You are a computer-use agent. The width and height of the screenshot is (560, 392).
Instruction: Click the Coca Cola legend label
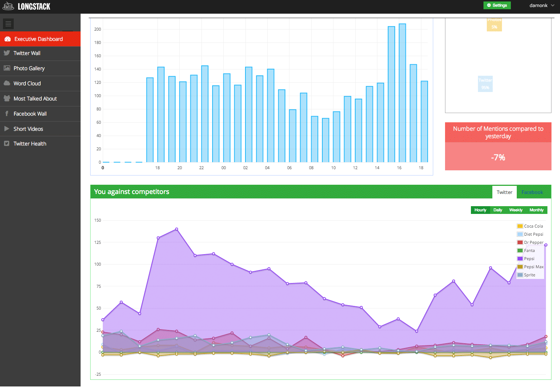(x=533, y=226)
